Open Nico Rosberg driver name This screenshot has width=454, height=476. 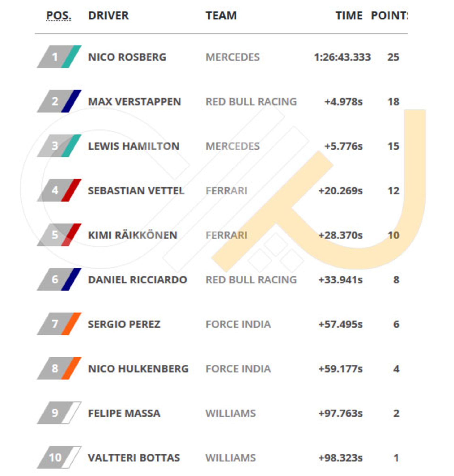(127, 57)
